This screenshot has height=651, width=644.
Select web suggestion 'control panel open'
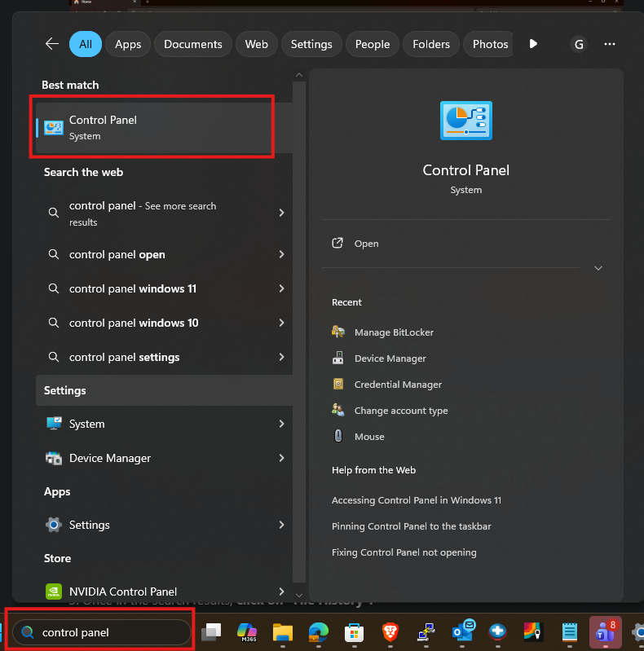click(117, 254)
